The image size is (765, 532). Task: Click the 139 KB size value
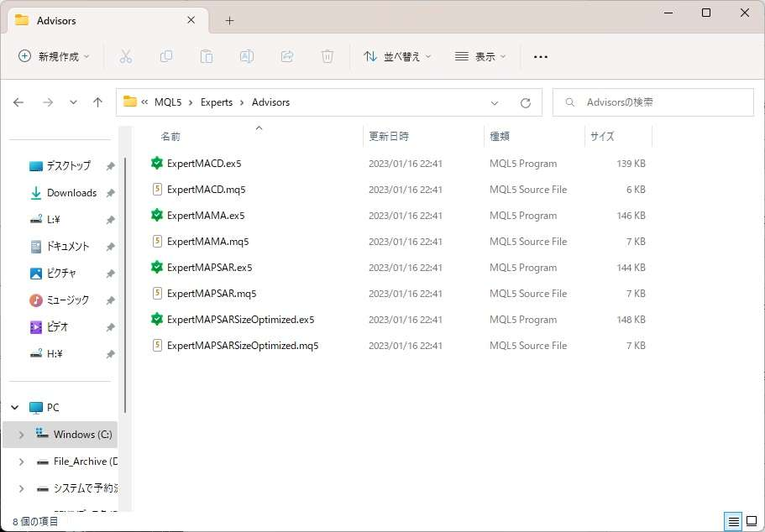(x=631, y=164)
